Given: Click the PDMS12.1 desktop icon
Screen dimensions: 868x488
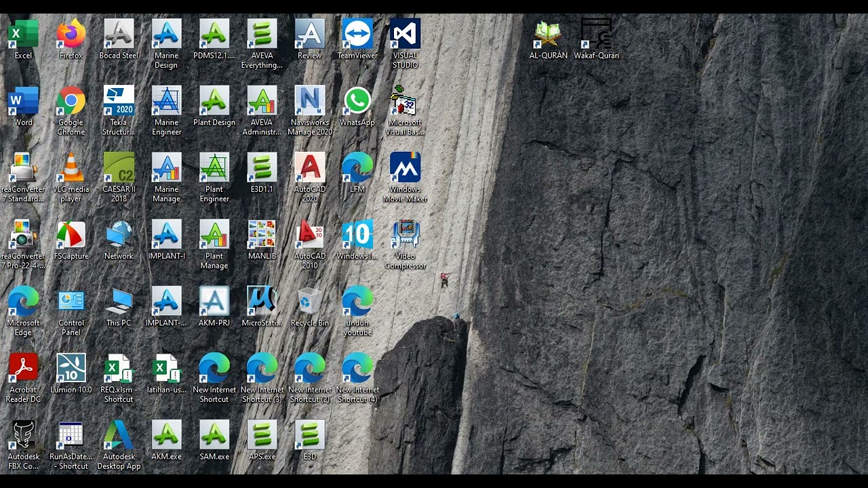Looking at the screenshot, I should (214, 34).
